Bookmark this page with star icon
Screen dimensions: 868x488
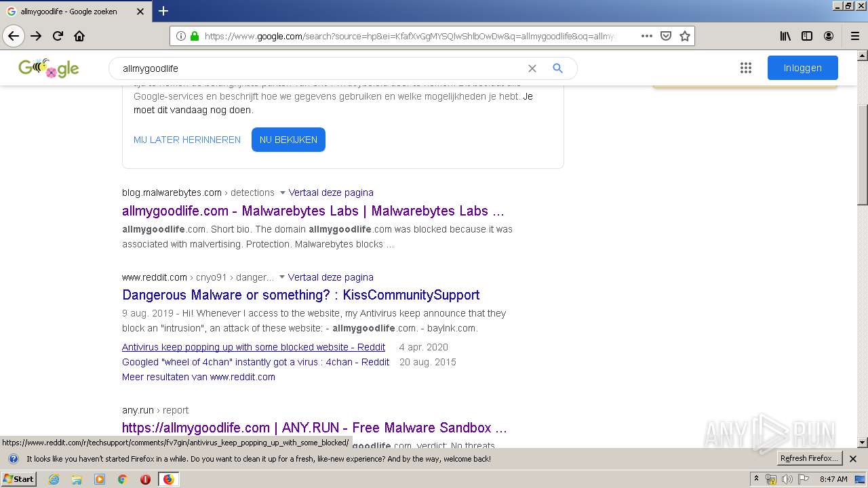pyautogui.click(x=685, y=36)
